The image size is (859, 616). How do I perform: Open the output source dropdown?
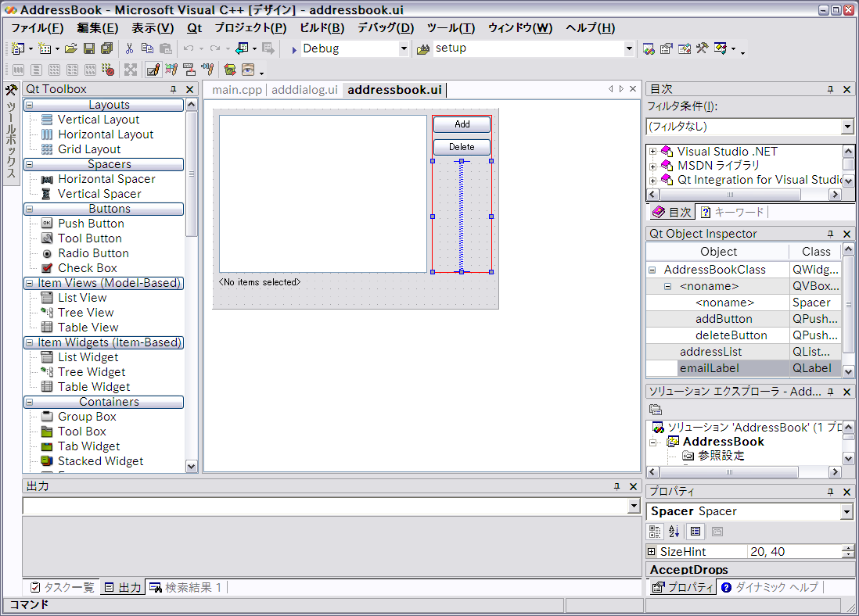click(634, 506)
